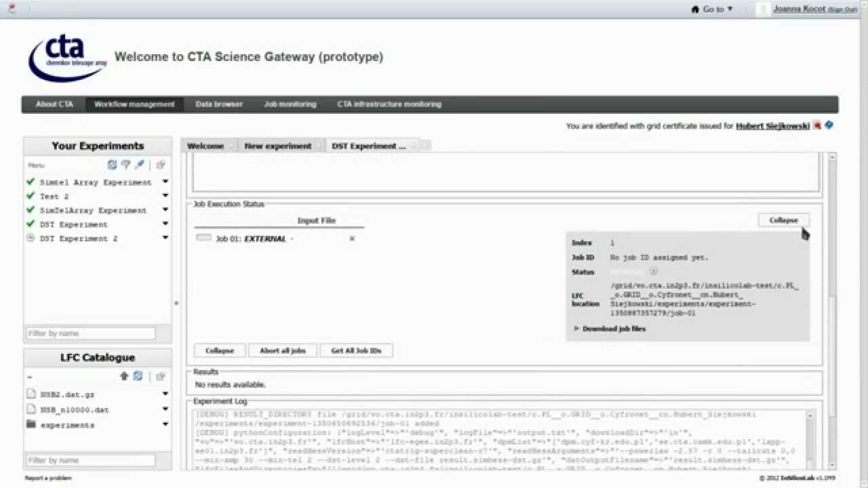
Task: Open the Data browser menu
Action: pyautogui.click(x=219, y=104)
